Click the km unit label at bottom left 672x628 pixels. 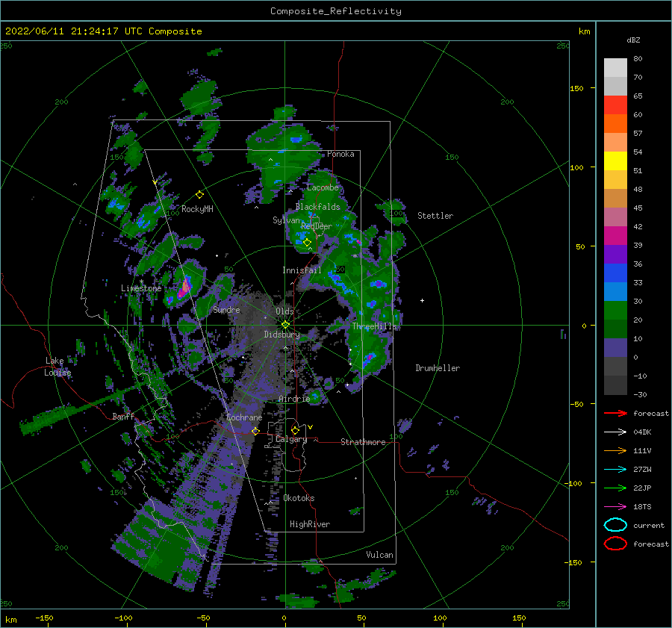tap(10, 620)
